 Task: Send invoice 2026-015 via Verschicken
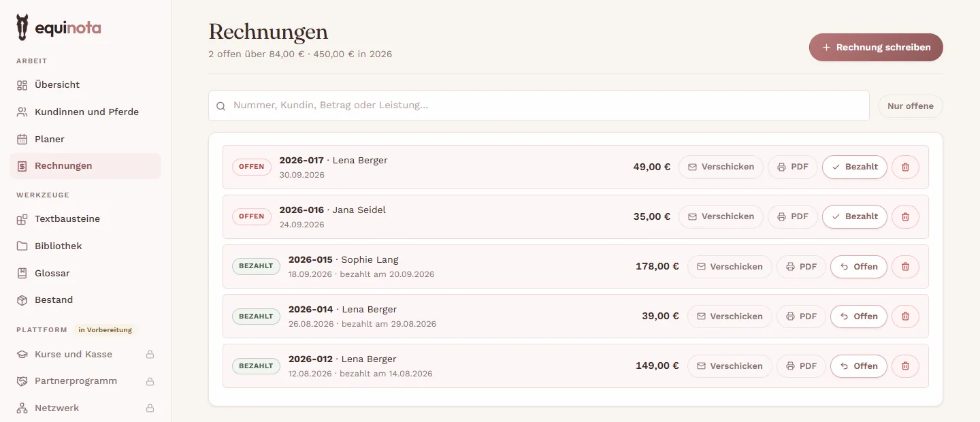[730, 267]
